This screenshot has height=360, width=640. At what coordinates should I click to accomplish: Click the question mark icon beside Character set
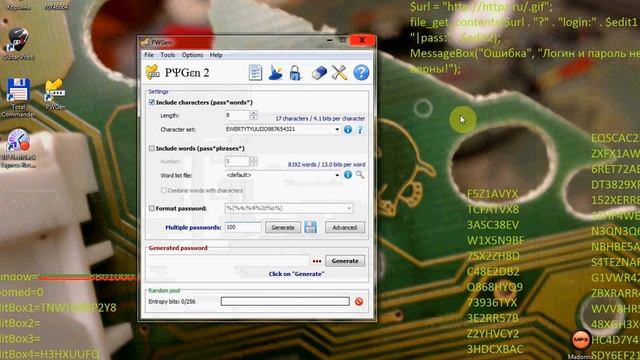(360, 130)
